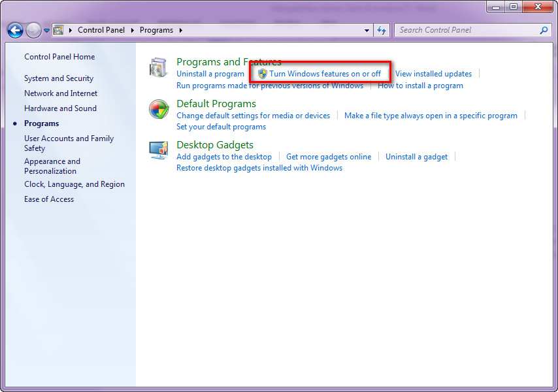The width and height of the screenshot is (558, 392).
Task: Open the Default Programs heading
Action: pos(216,103)
